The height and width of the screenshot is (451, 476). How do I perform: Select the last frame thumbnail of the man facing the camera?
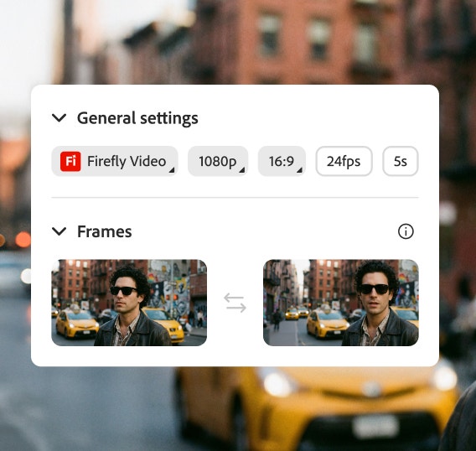tap(341, 303)
